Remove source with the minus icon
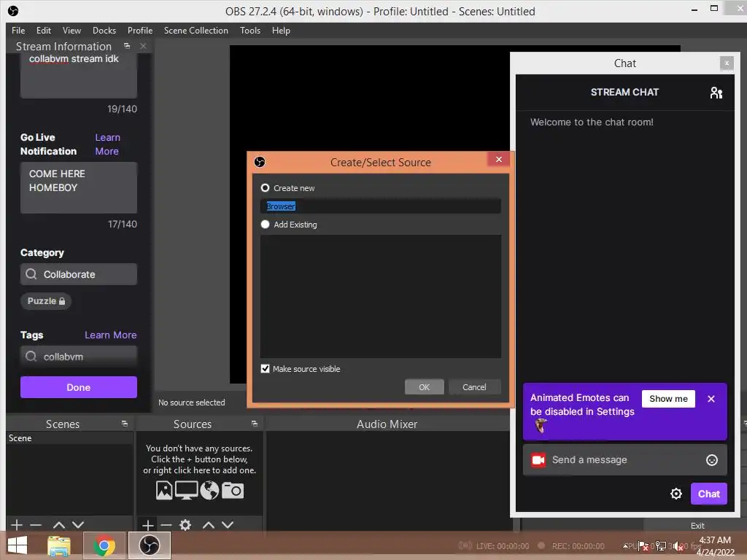This screenshot has height=560, width=747. pos(166,525)
